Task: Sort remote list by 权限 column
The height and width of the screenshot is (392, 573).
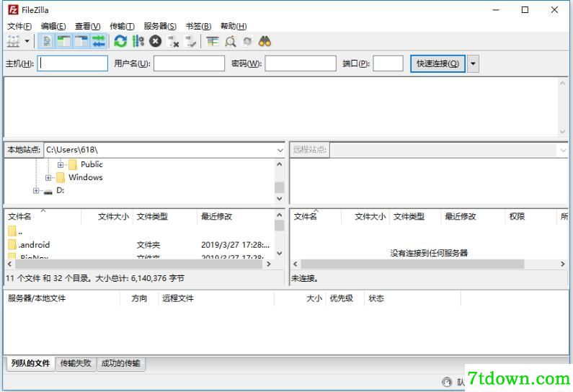Action: (x=517, y=217)
